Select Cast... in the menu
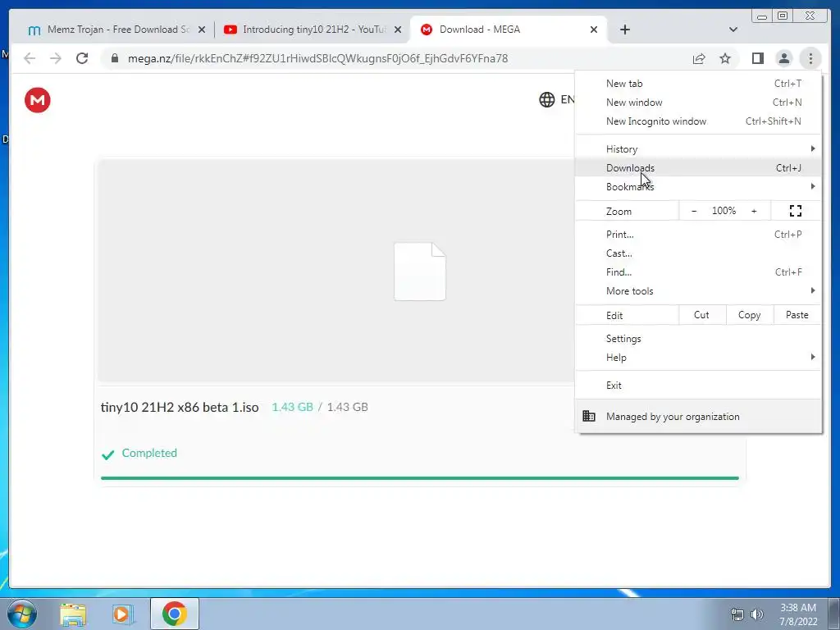The width and height of the screenshot is (840, 630). [699, 253]
